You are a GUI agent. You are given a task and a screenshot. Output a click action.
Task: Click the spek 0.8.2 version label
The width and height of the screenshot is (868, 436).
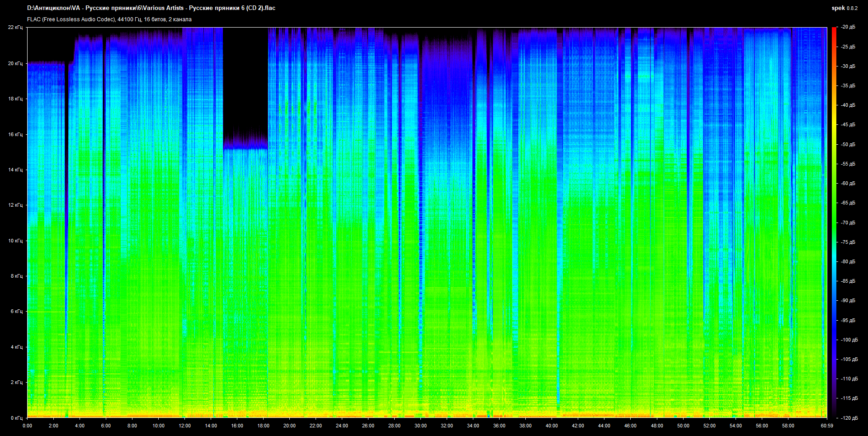pyautogui.click(x=844, y=8)
